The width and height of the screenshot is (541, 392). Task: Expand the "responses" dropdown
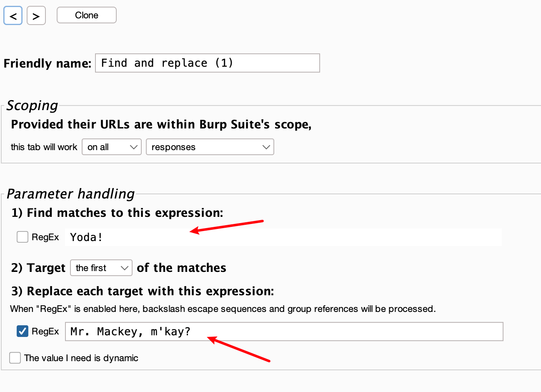(210, 147)
